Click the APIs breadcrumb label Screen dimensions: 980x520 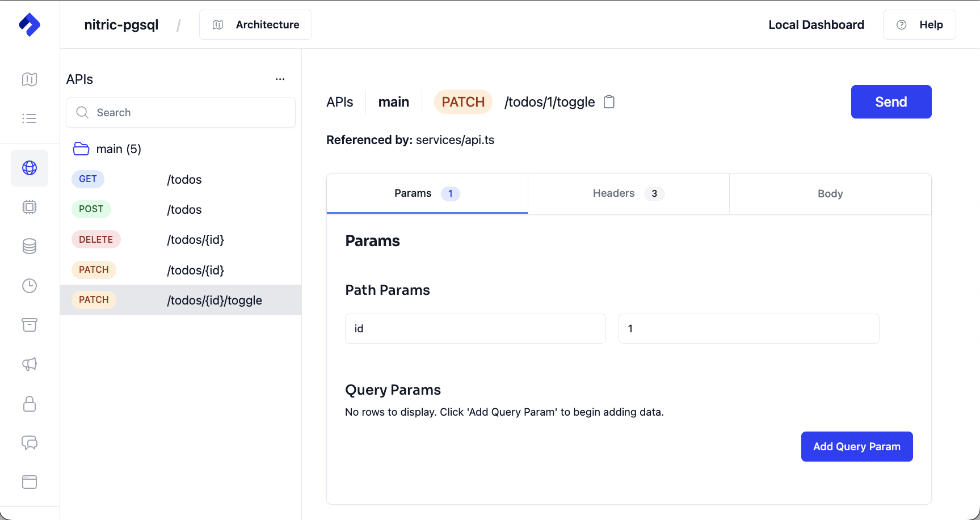pyautogui.click(x=340, y=102)
